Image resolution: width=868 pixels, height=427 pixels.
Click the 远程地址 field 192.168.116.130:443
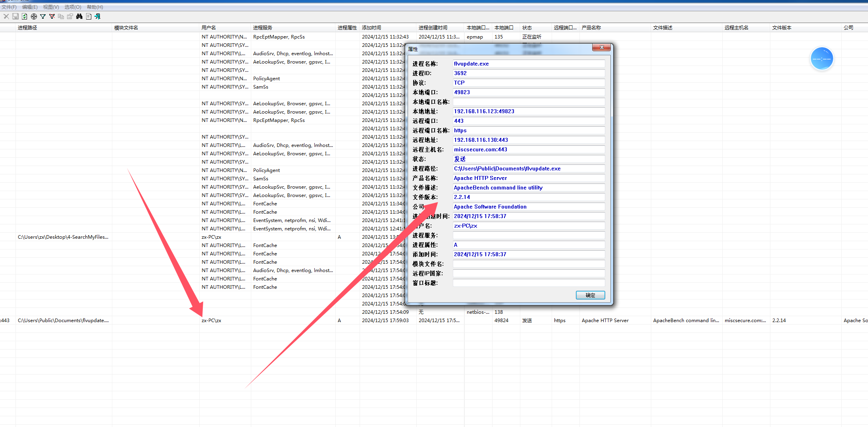click(529, 140)
